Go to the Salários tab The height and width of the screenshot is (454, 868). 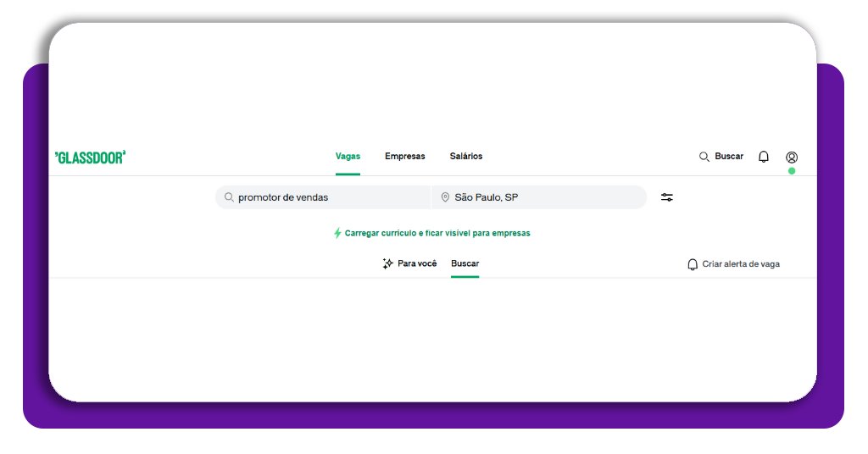tap(465, 156)
